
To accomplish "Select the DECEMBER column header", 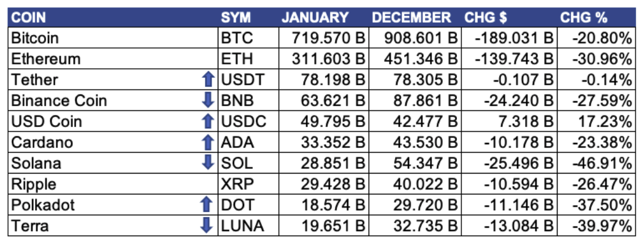I will [411, 17].
